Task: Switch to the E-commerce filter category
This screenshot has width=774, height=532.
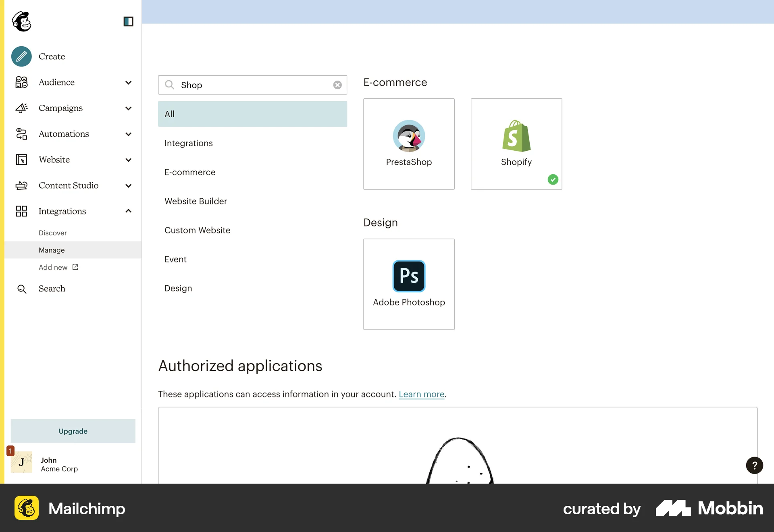Action: [190, 172]
